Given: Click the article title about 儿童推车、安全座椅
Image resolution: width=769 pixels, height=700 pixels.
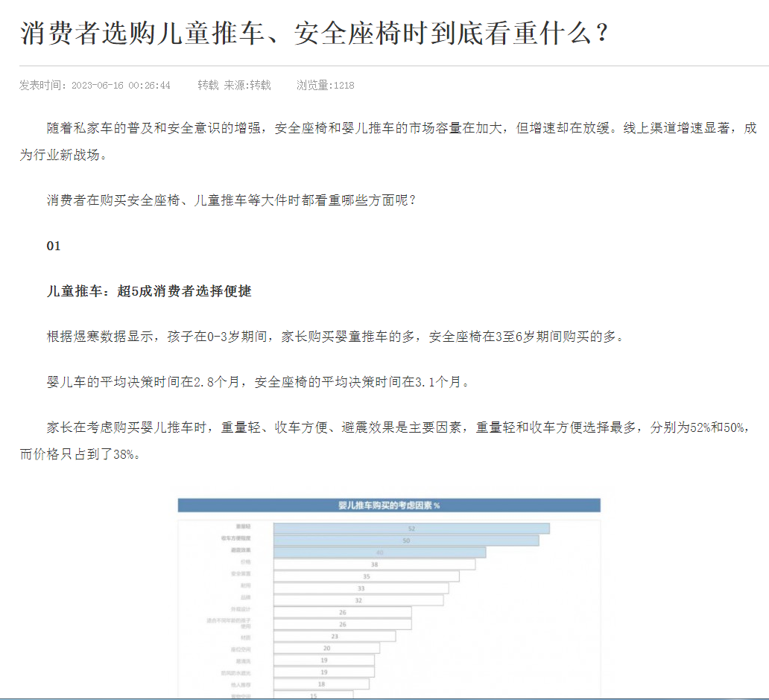Looking at the screenshot, I should pos(314,34).
